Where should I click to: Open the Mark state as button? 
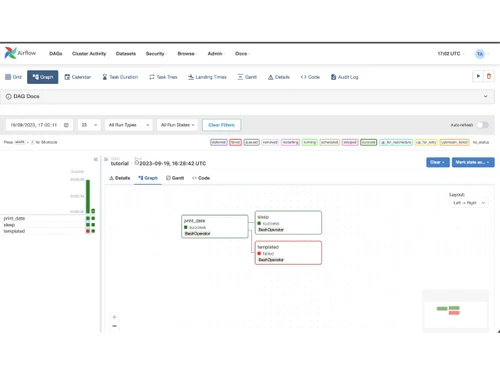coord(473,162)
